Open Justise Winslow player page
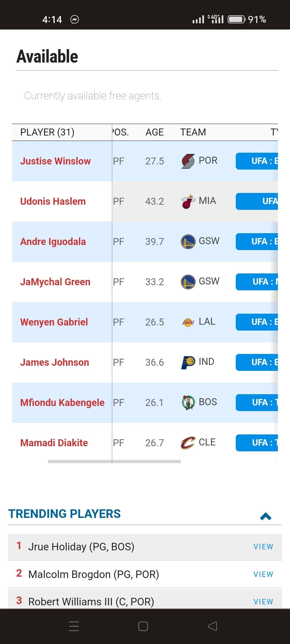 click(55, 161)
